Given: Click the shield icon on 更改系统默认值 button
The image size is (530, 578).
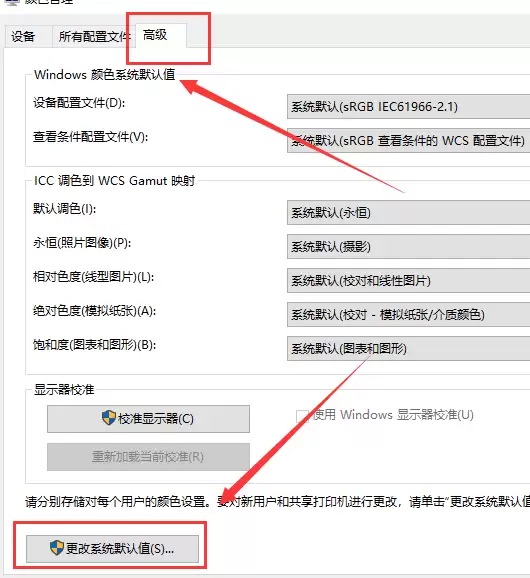Looking at the screenshot, I should point(57,548).
